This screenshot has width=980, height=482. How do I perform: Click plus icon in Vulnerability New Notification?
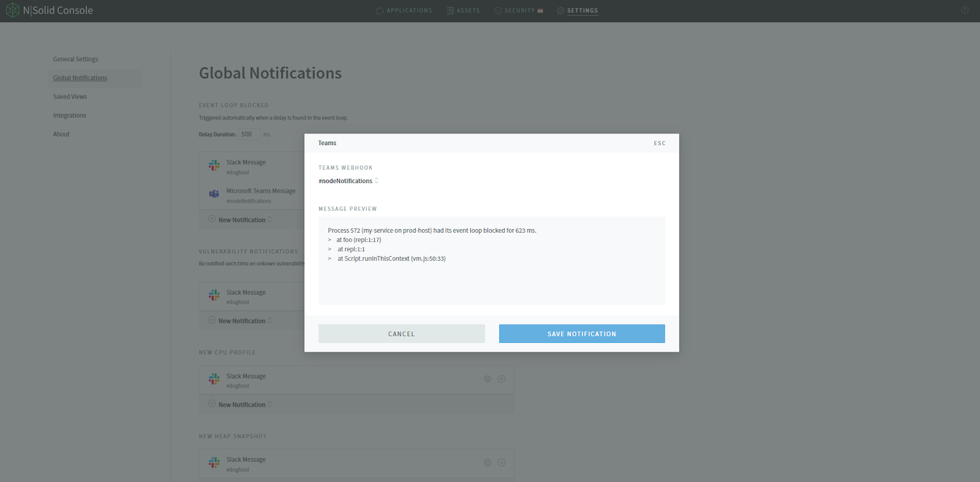(212, 320)
